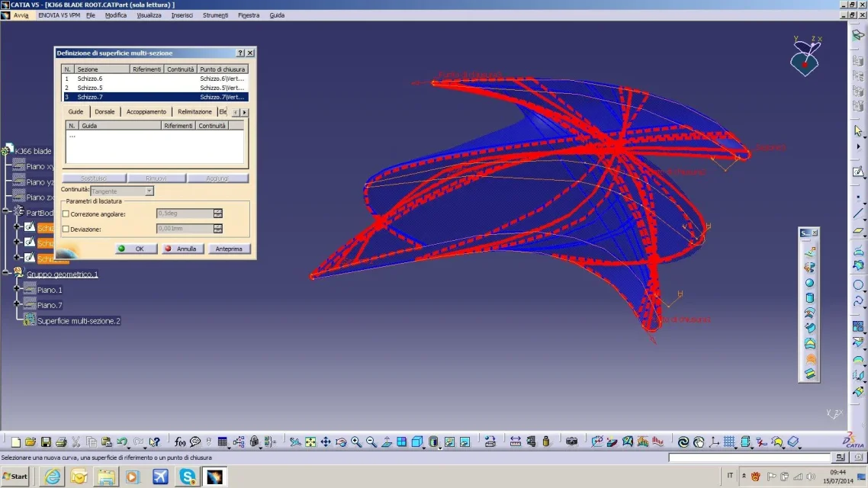Save the part with the floppy icon
The height and width of the screenshot is (488, 868).
click(x=46, y=441)
